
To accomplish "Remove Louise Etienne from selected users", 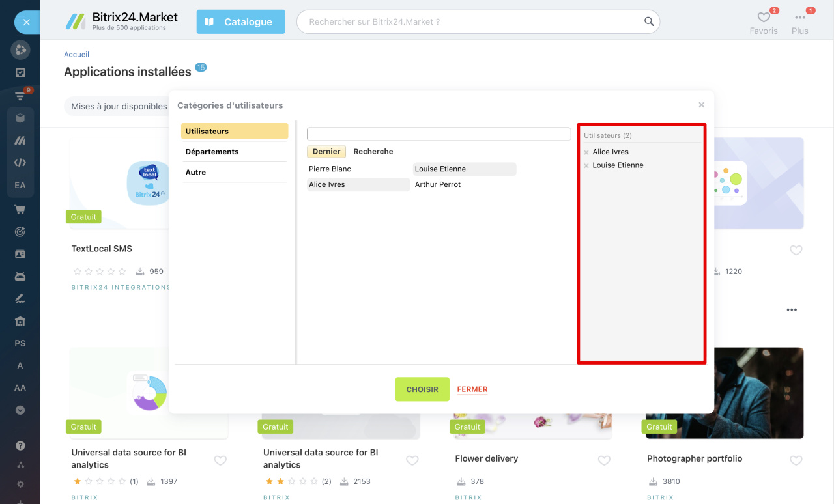I will (586, 166).
